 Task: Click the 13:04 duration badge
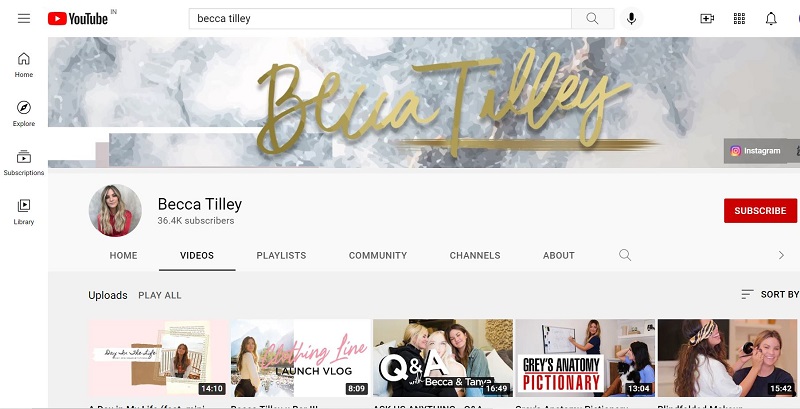tap(639, 389)
